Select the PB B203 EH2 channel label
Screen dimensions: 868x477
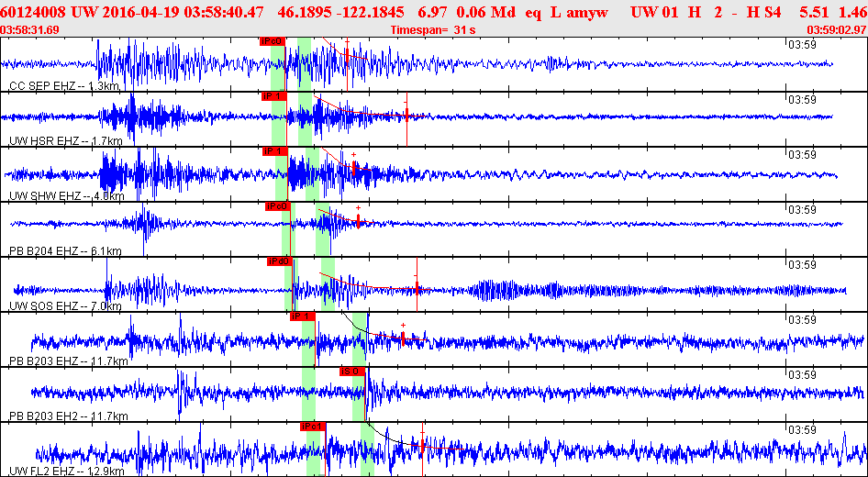tap(69, 416)
